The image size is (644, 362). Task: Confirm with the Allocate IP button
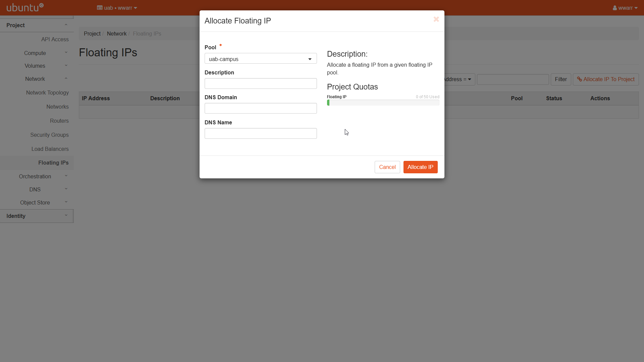[x=420, y=167]
